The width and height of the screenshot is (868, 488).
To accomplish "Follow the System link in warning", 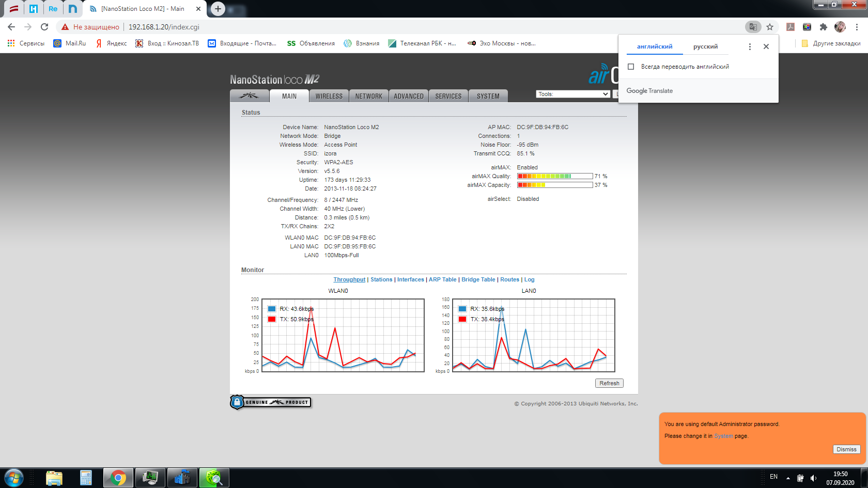I will [723, 436].
